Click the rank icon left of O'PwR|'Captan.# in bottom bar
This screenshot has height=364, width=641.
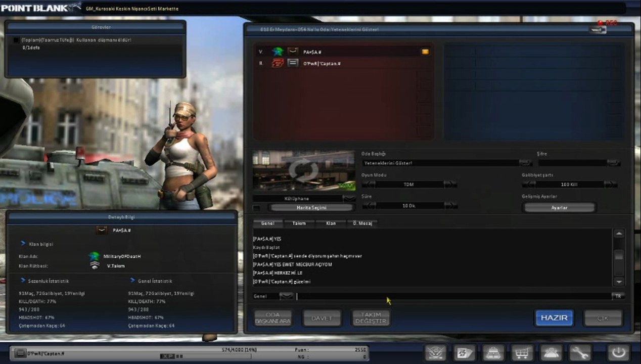(x=20, y=353)
